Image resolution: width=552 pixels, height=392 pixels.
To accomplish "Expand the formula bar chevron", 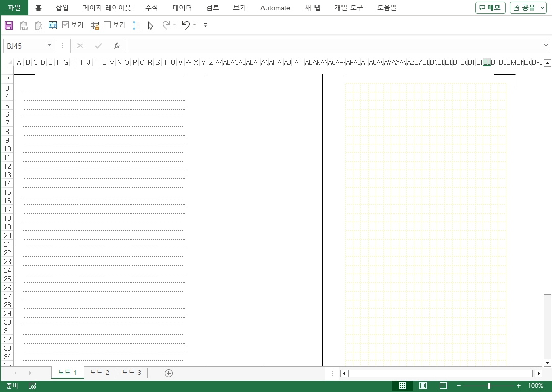I will (546, 46).
